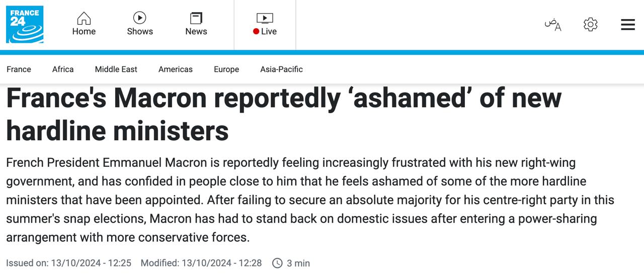Open the language selector icon
Image resolution: width=644 pixels, height=280 pixels.
[552, 24]
